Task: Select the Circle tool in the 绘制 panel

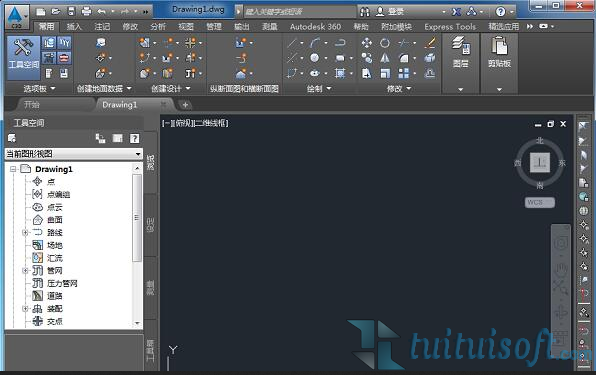Action: [x=314, y=58]
